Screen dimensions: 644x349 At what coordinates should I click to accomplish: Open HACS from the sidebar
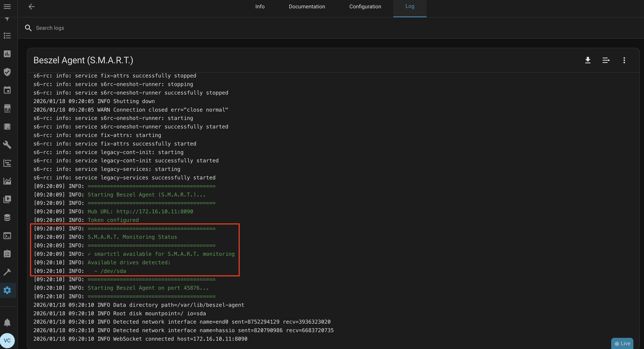click(7, 108)
